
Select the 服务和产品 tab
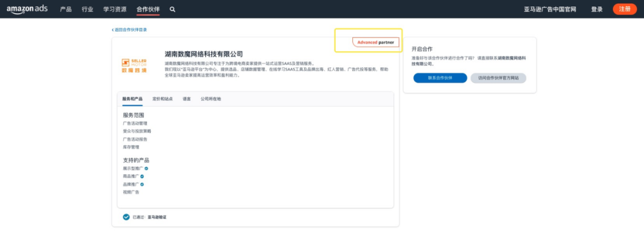132,99
